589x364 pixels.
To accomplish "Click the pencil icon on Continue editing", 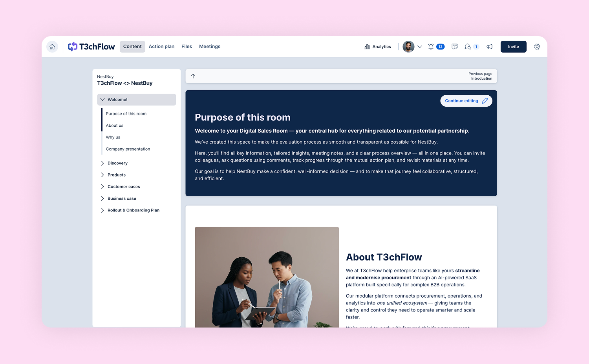I will point(485,101).
